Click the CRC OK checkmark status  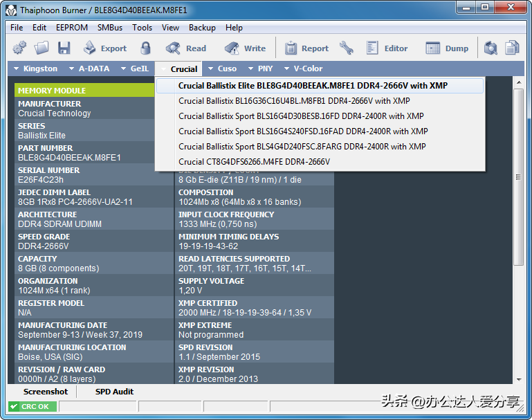(x=33, y=406)
